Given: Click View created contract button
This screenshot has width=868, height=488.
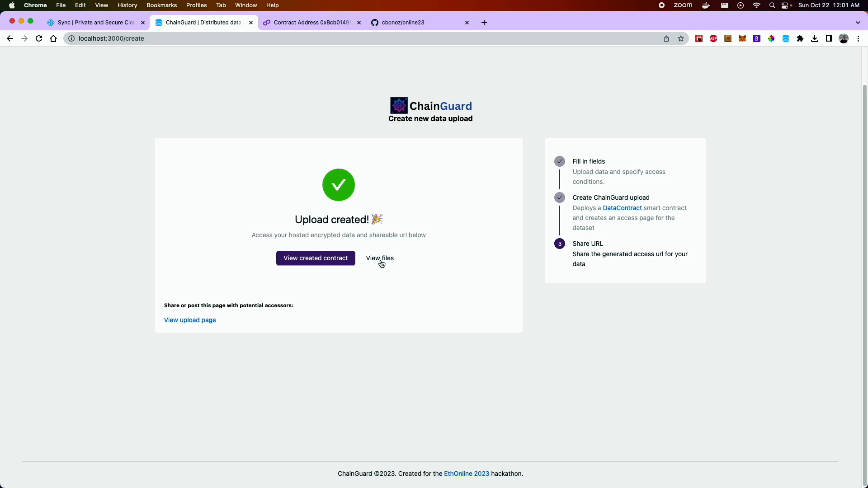Looking at the screenshot, I should click(x=316, y=258).
